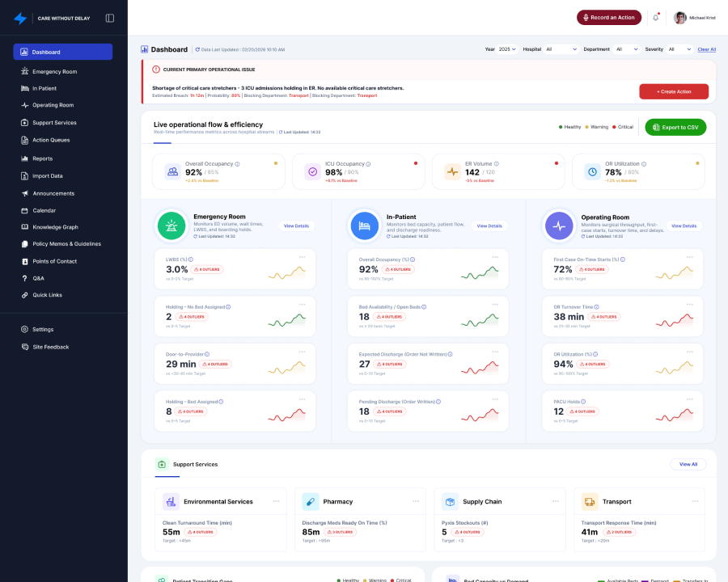
Task: Click the info icon beside ER Volume
Action: click(497, 164)
